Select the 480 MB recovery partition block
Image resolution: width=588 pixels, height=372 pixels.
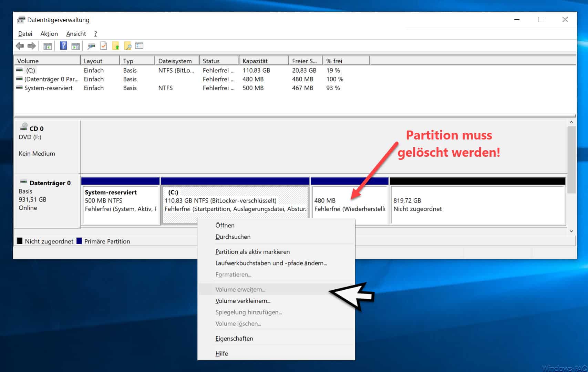350,205
